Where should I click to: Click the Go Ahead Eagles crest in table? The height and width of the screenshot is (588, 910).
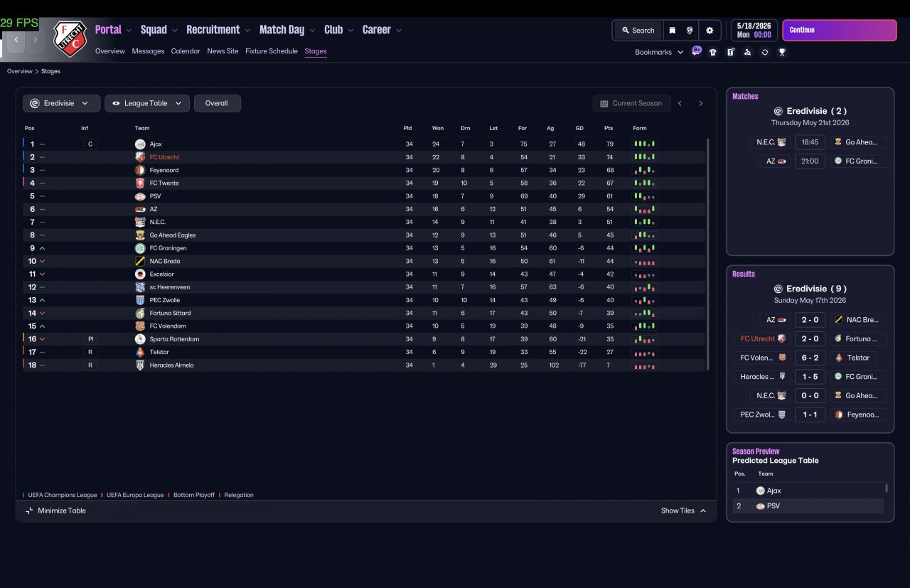(x=140, y=235)
